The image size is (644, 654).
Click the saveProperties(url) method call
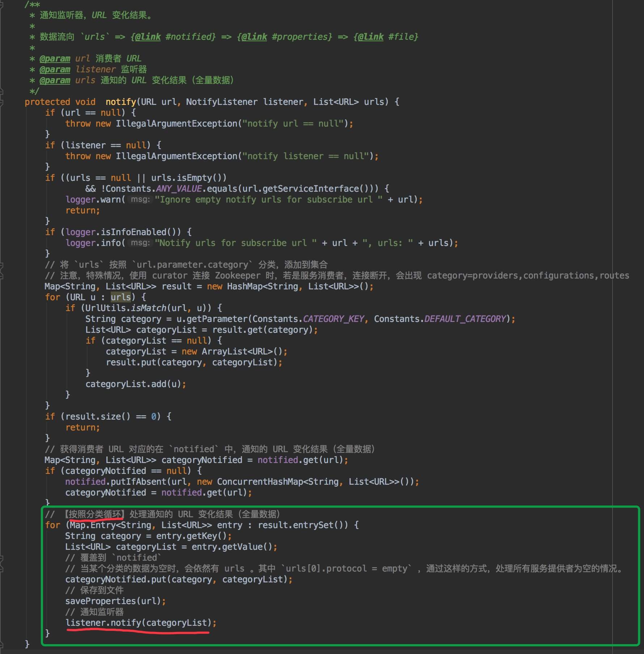tap(113, 601)
